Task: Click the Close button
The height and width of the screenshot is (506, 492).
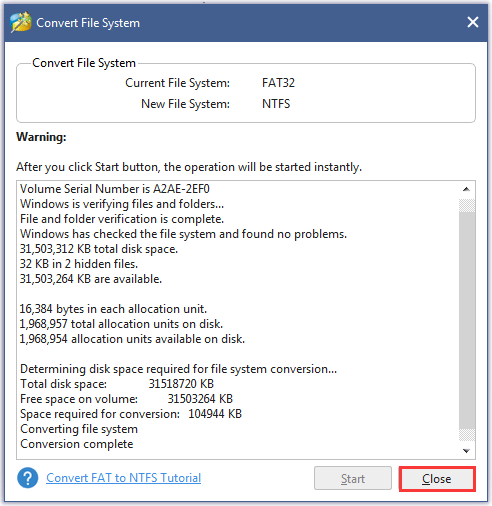Action: coord(437,479)
